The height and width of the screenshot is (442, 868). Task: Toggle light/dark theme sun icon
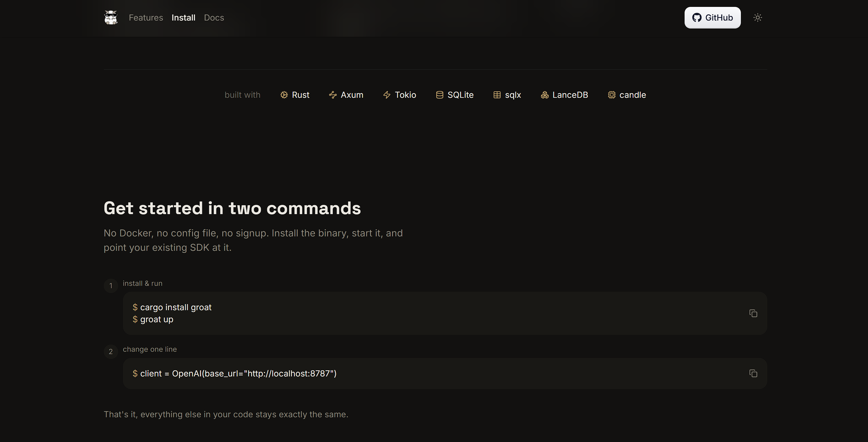[758, 18]
